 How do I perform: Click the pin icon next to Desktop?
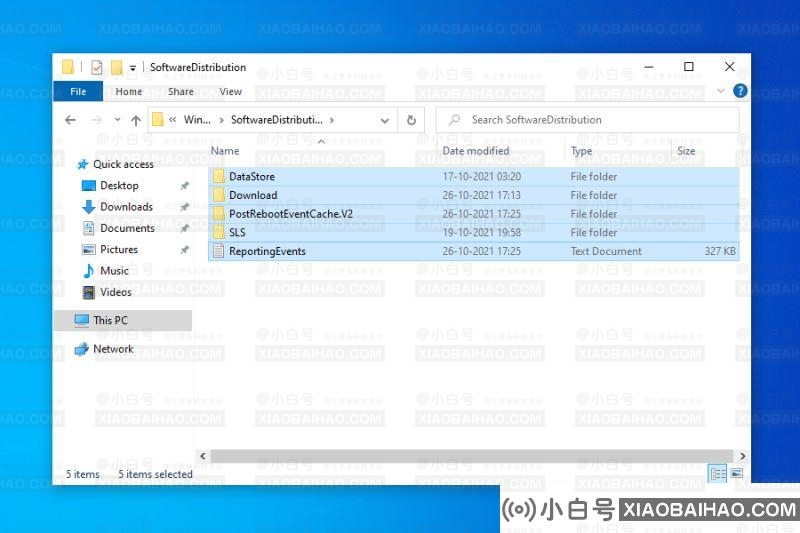tap(185, 186)
